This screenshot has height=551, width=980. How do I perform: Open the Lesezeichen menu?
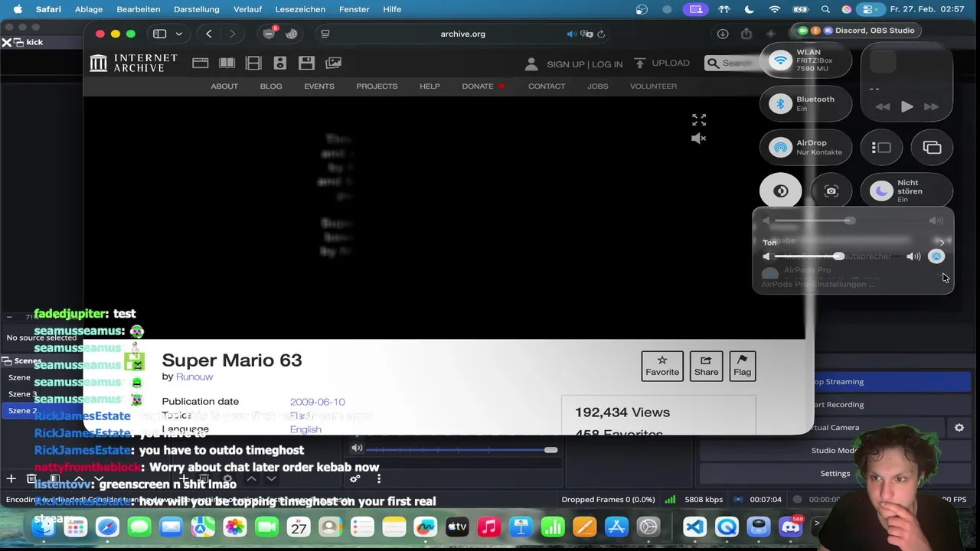pos(300,9)
